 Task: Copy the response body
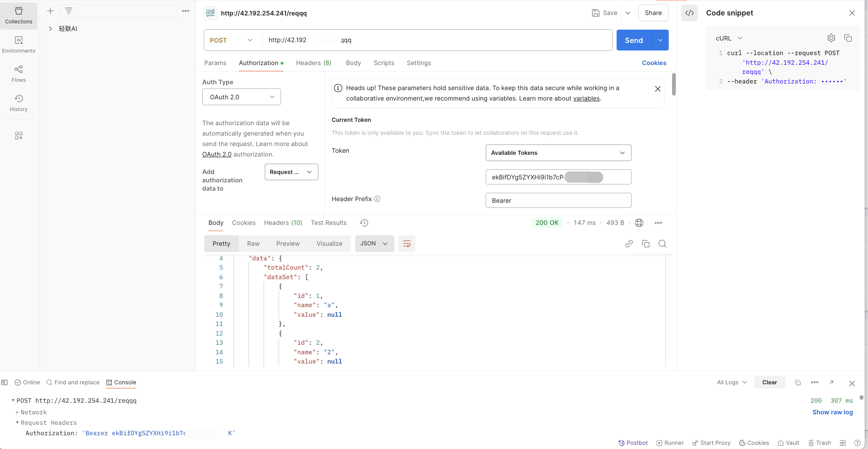646,244
